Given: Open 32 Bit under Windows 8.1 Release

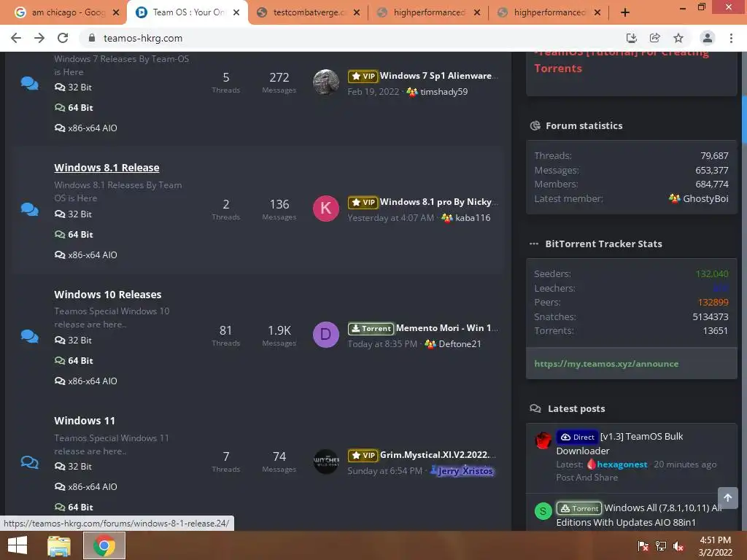Looking at the screenshot, I should point(73,214).
